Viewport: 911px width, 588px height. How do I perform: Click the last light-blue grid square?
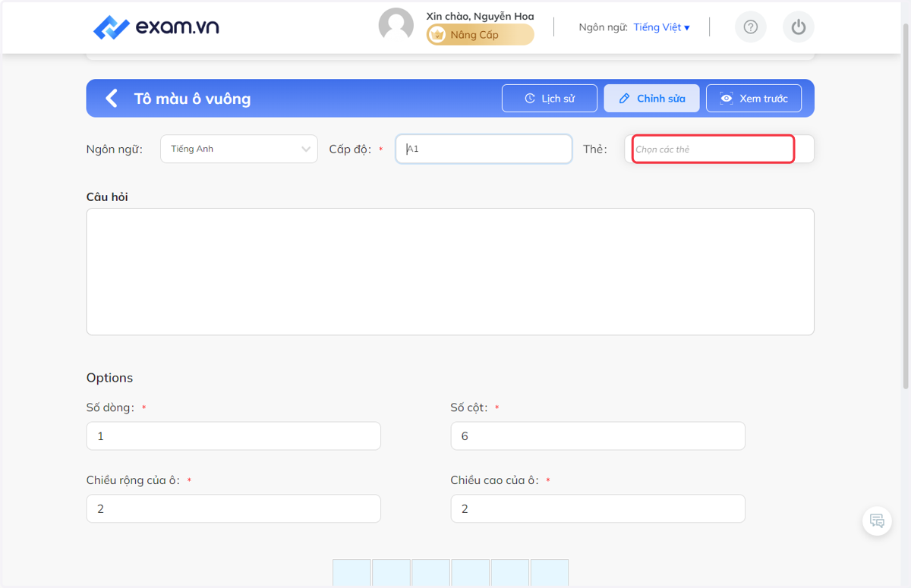[550, 573]
